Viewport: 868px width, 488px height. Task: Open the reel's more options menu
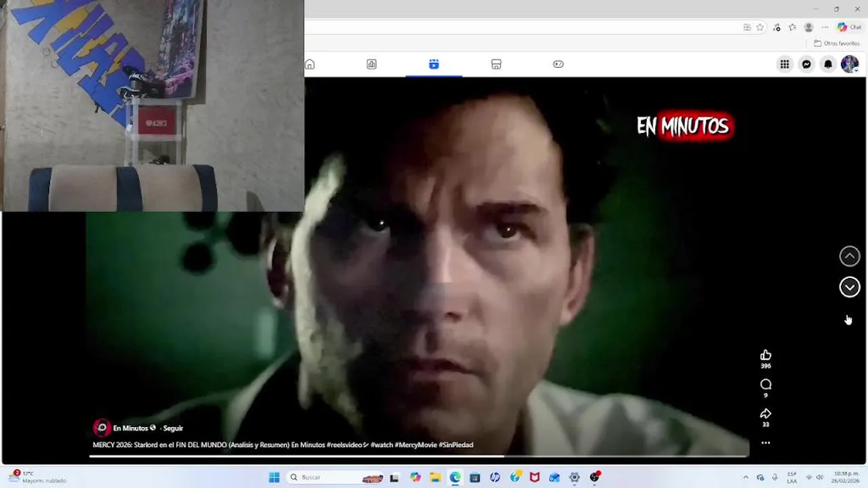[766, 443]
